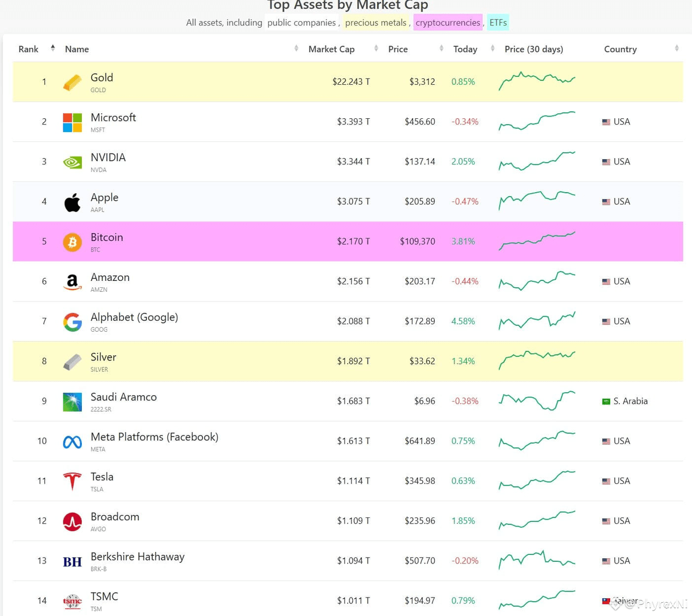This screenshot has width=692, height=616.
Task: Filter by public companies tag
Action: click(x=302, y=22)
